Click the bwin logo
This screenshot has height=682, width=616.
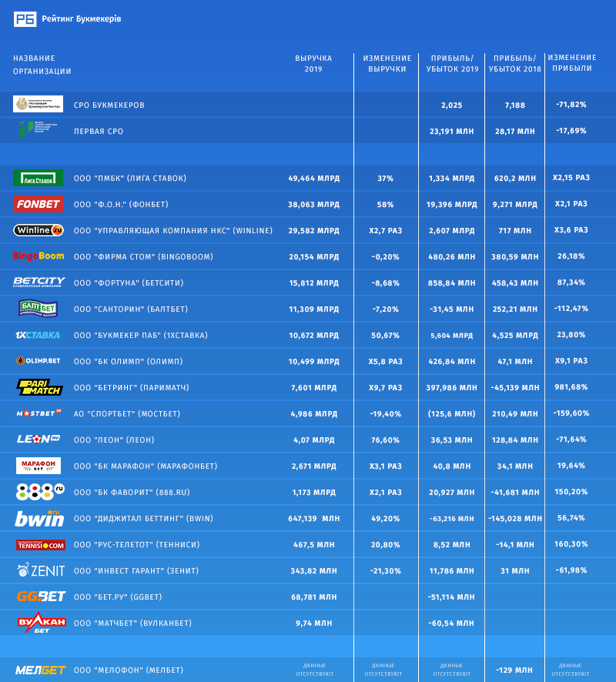coord(38,518)
